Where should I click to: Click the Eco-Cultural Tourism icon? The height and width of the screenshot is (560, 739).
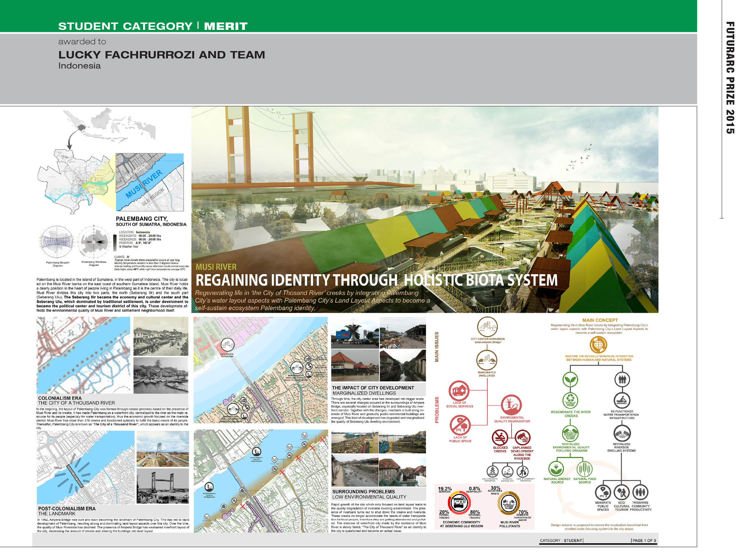(622, 492)
